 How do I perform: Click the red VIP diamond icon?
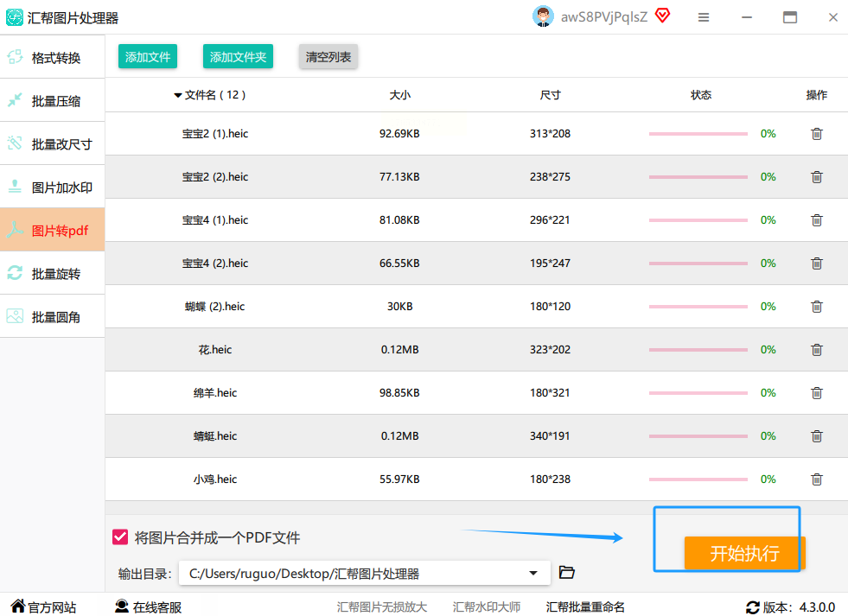coord(662,16)
